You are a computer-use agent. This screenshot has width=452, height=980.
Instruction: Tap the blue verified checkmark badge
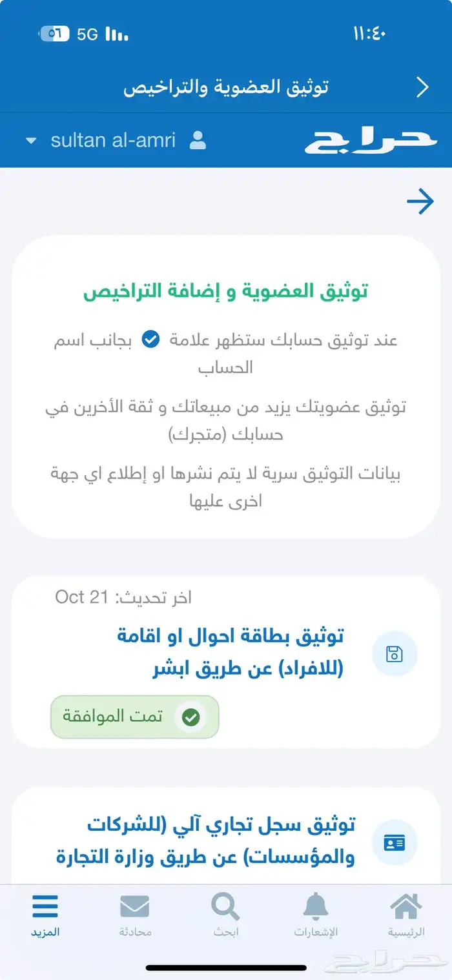coord(150,340)
